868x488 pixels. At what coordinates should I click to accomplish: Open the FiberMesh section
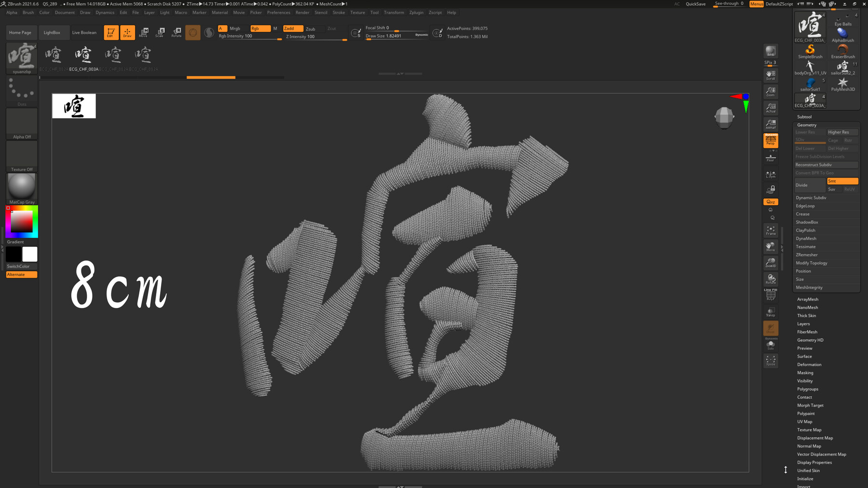pos(807,332)
